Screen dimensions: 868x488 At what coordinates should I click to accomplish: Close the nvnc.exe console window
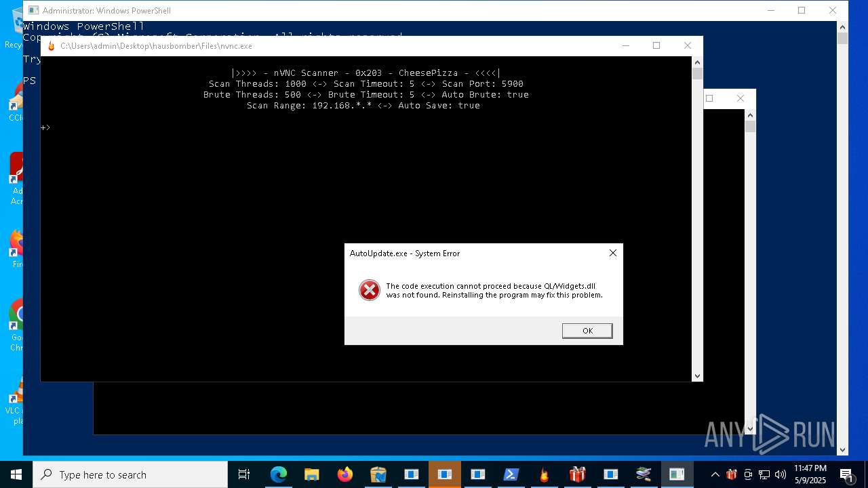(x=688, y=45)
